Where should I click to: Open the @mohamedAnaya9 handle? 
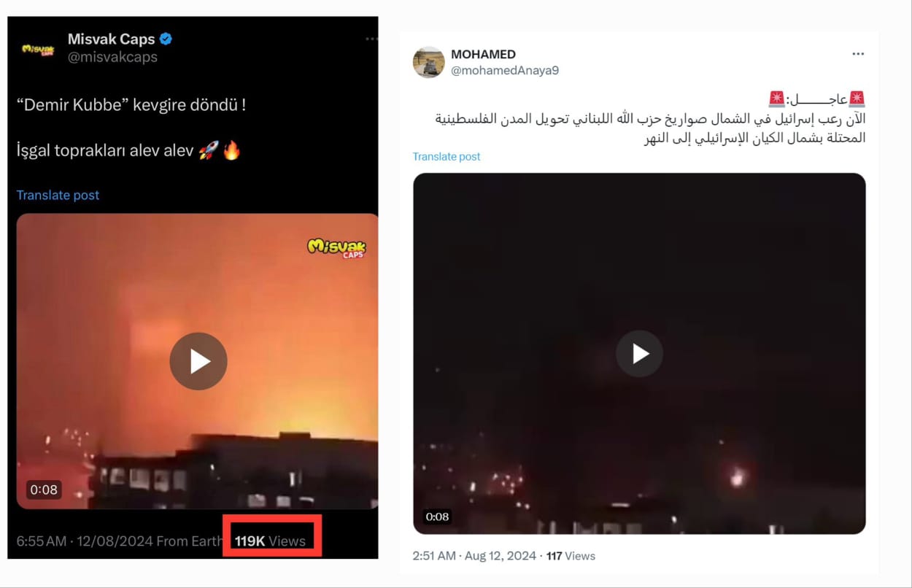click(505, 70)
